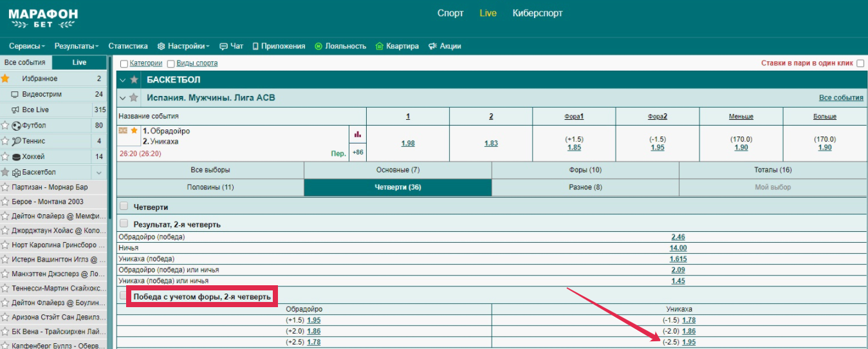
Task: Open Видеострим in sidebar
Action: pyautogui.click(x=41, y=94)
